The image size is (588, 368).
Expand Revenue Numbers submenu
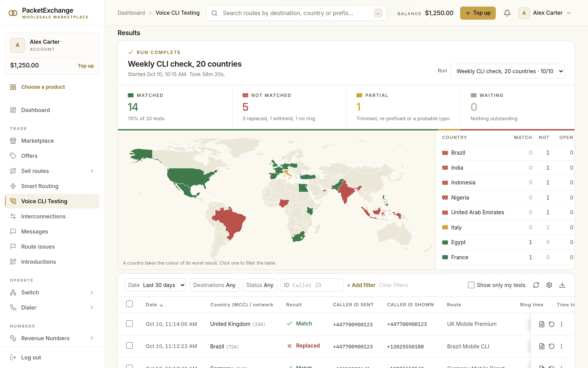92,338
